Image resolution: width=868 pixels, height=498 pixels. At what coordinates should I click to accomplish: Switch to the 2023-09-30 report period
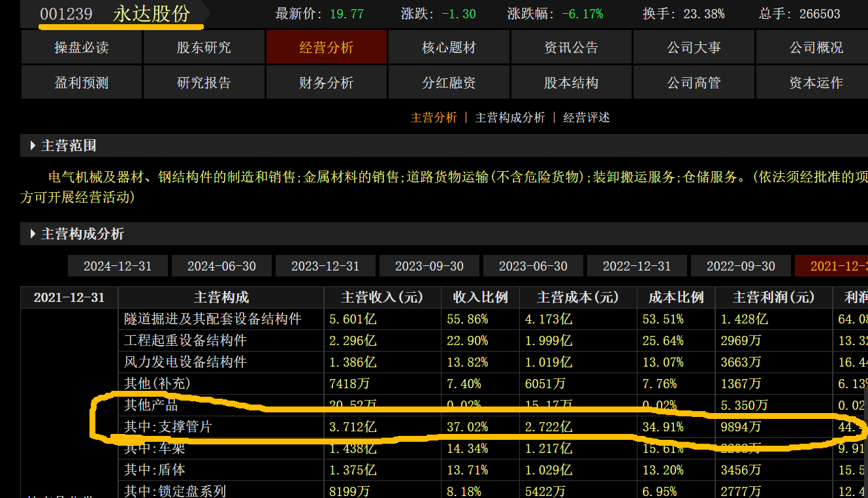click(429, 266)
